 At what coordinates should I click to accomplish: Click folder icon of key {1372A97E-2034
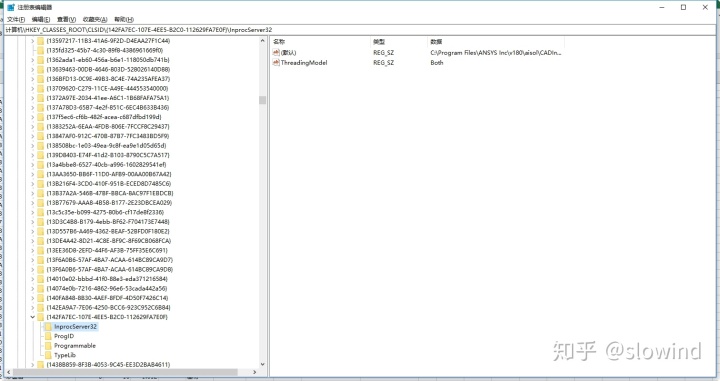point(40,98)
